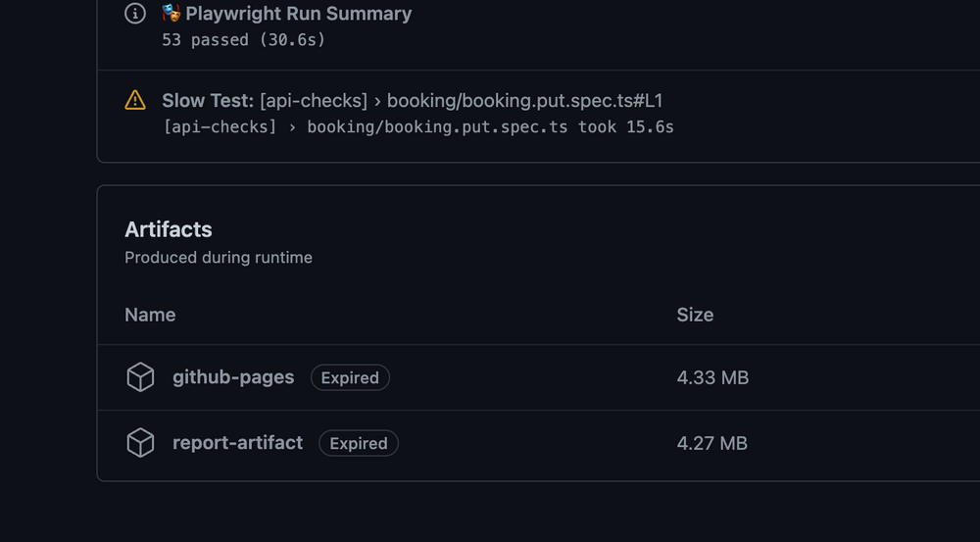Click the Slow Test bold label
This screenshot has width=980, height=542.
(x=208, y=100)
